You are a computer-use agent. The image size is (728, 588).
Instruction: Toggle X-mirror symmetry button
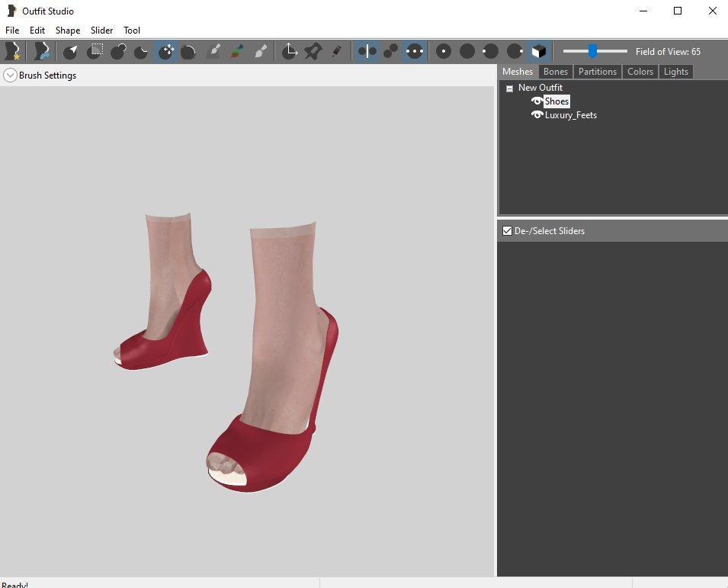tap(367, 51)
